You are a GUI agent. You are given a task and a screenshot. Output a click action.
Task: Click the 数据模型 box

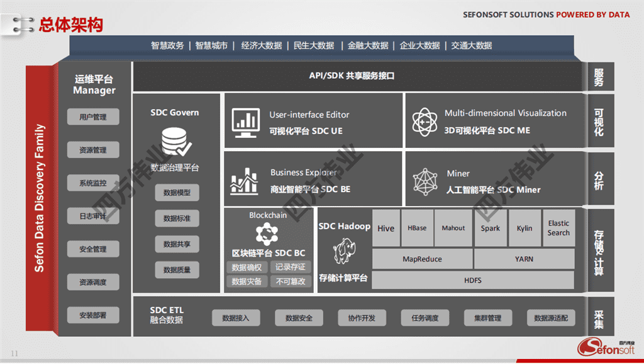pyautogui.click(x=177, y=193)
